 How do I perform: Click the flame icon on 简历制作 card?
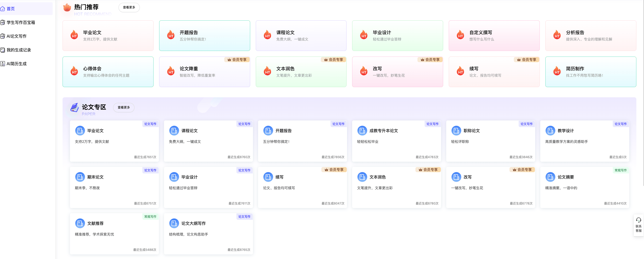557,71
